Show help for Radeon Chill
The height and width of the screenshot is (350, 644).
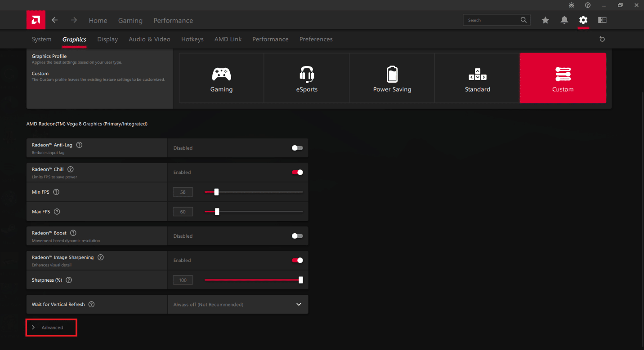click(x=71, y=169)
